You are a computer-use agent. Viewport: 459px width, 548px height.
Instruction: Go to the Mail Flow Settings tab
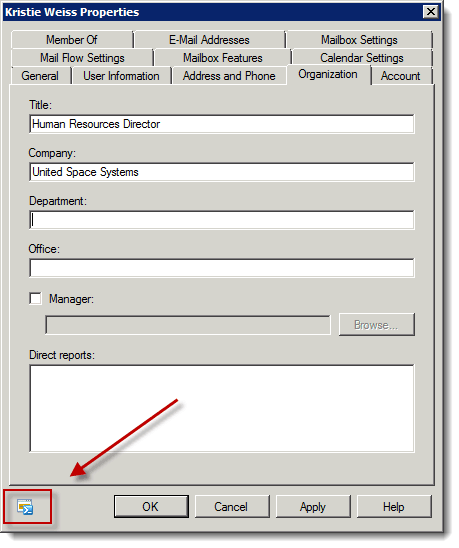coord(82,58)
